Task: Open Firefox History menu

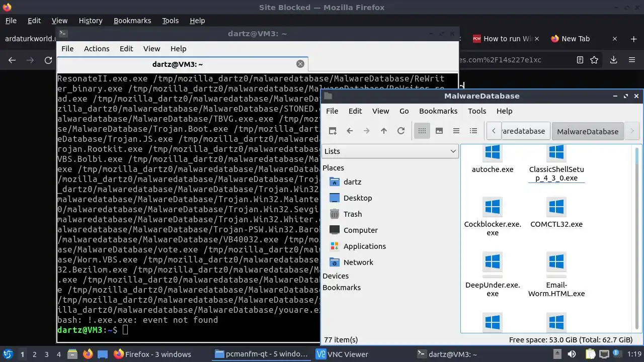Action: coord(91,21)
